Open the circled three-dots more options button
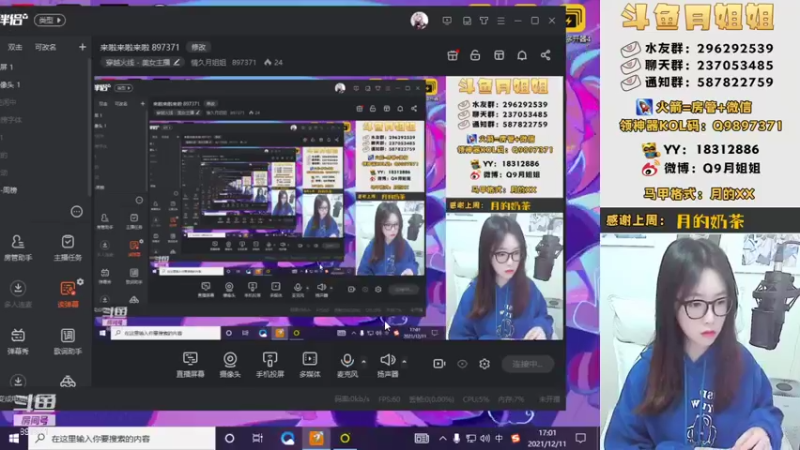This screenshot has width=800, height=450. [77, 212]
